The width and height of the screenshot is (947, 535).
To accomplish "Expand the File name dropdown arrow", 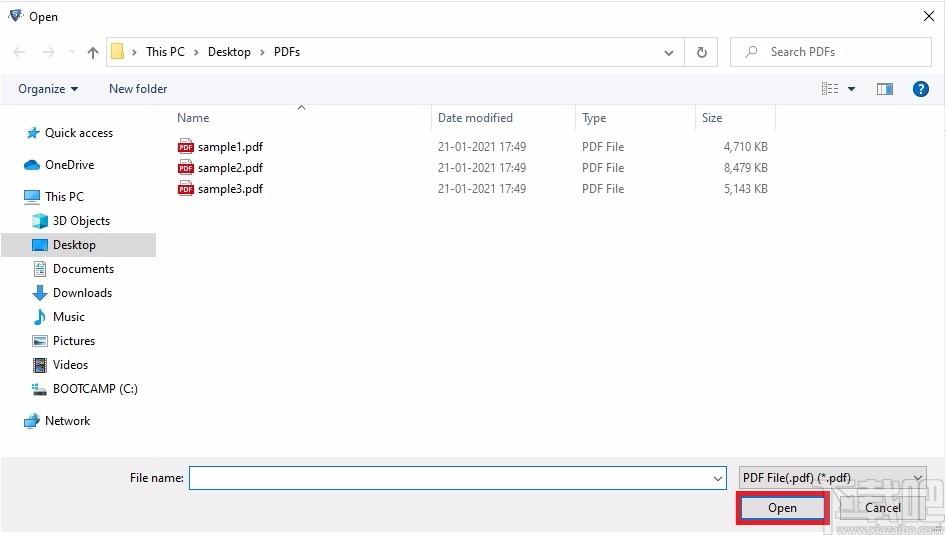I will pos(717,478).
